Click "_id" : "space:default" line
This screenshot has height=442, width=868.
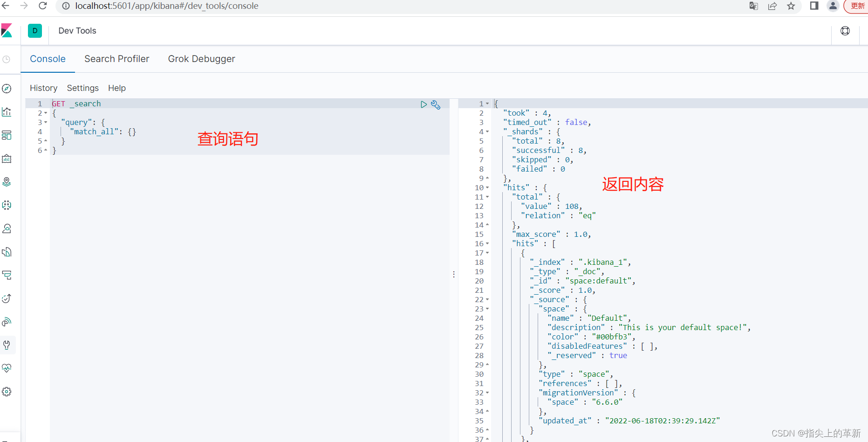[x=582, y=281]
